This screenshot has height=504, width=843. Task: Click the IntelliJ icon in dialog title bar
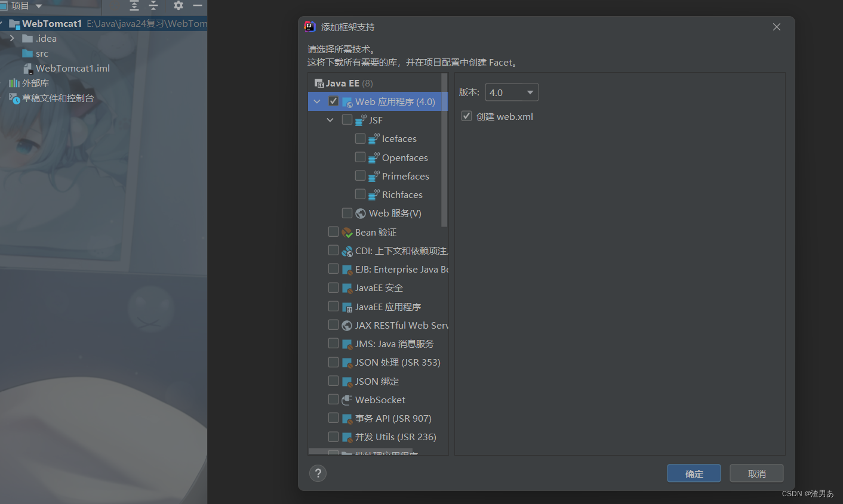(x=310, y=27)
